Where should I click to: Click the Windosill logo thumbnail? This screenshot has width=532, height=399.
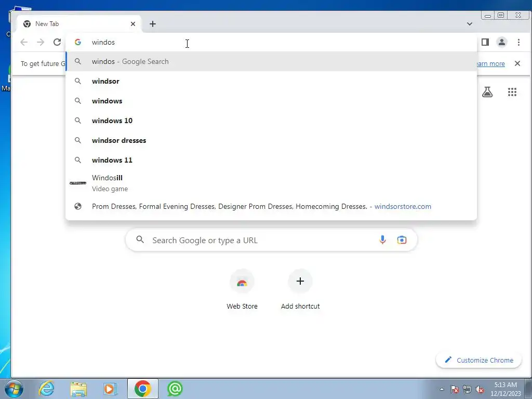tap(78, 183)
